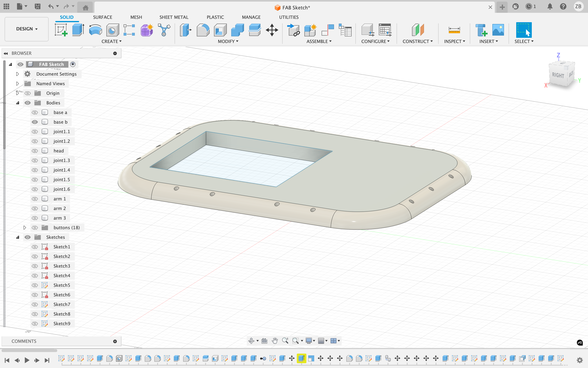This screenshot has width=588, height=368.
Task: Click the DESIGN workspace button
Action: [27, 29]
